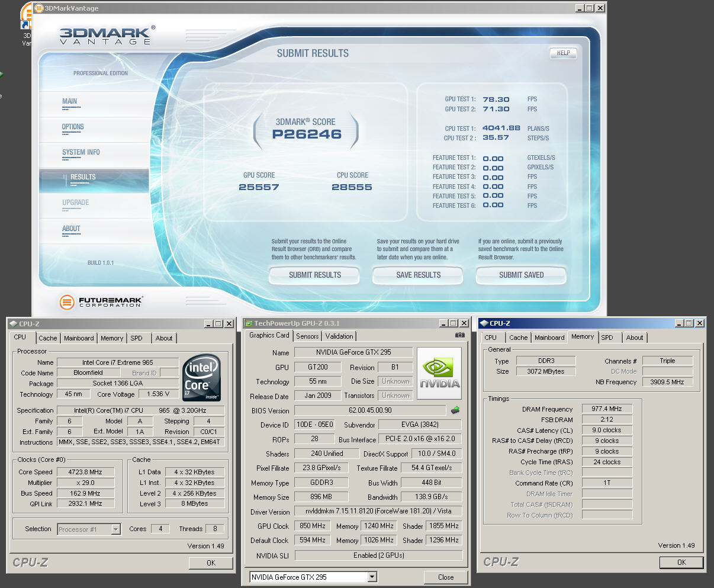Open UPGRADE section in 3DMark sidebar
The image size is (714, 588).
(x=76, y=203)
